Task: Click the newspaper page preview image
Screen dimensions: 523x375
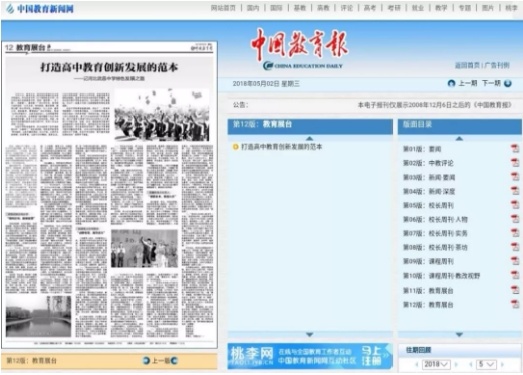Action: (109, 195)
